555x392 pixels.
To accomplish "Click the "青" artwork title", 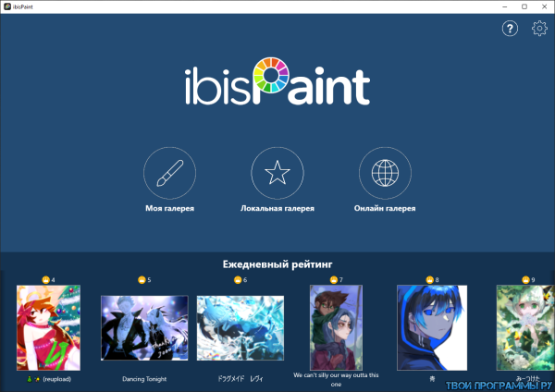I will click(x=432, y=379).
